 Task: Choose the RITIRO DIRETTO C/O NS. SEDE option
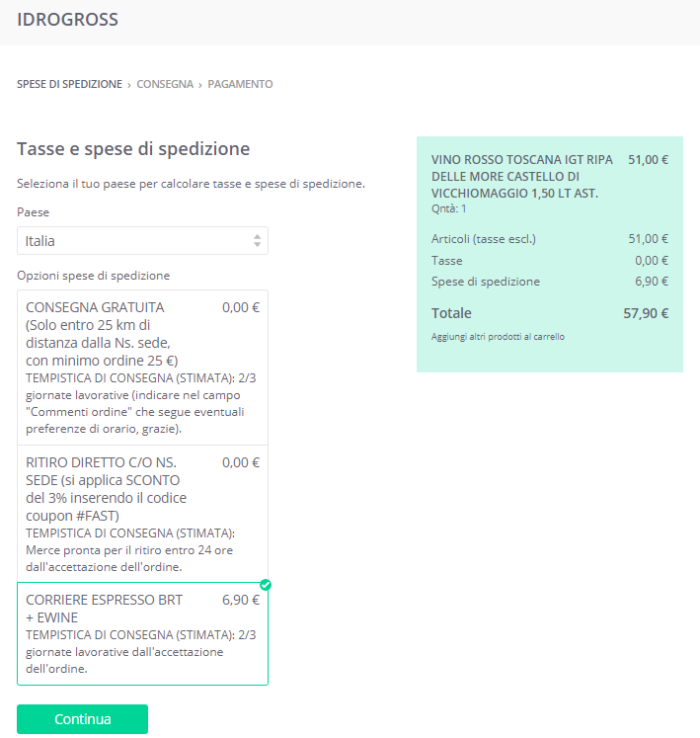pyautogui.click(x=142, y=513)
